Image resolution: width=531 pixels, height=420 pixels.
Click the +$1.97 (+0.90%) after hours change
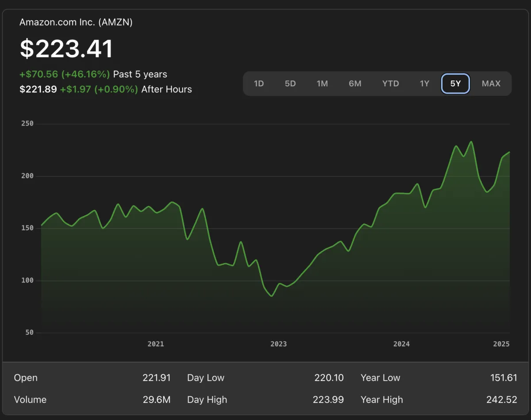click(x=99, y=89)
